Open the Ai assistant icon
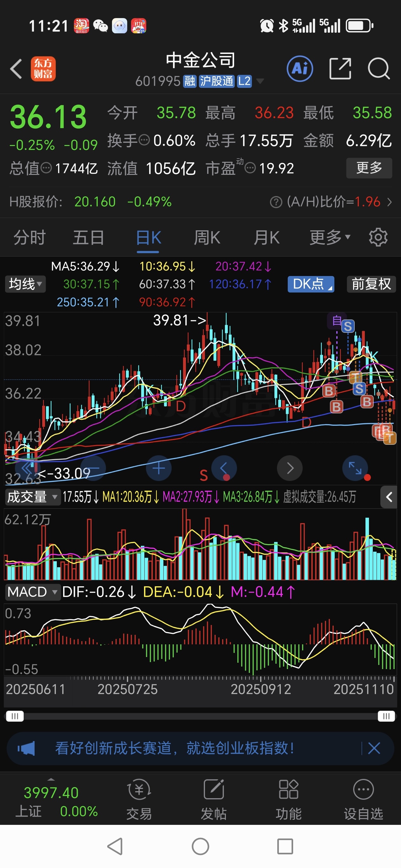Image resolution: width=401 pixels, height=868 pixels. point(299,69)
